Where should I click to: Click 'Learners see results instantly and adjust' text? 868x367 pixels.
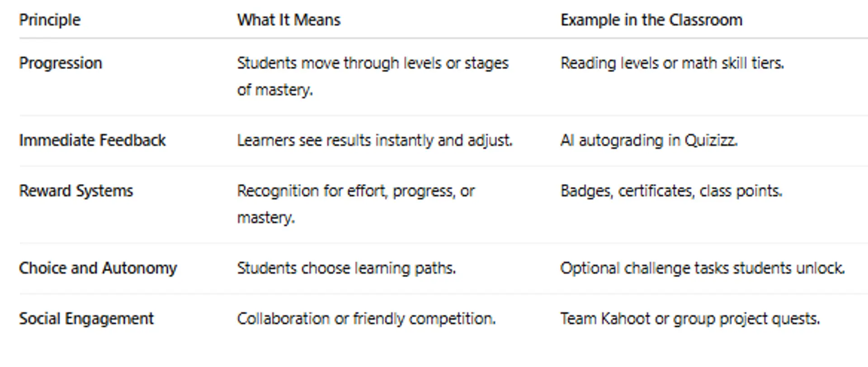374,140
